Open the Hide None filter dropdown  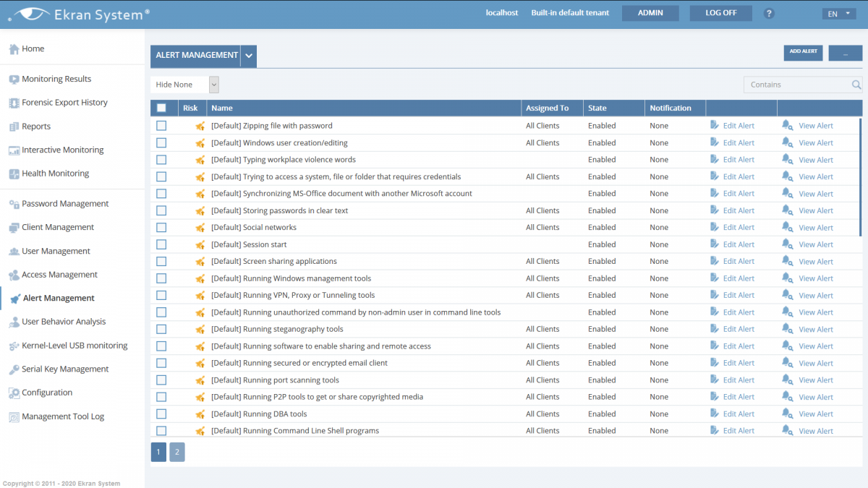184,85
